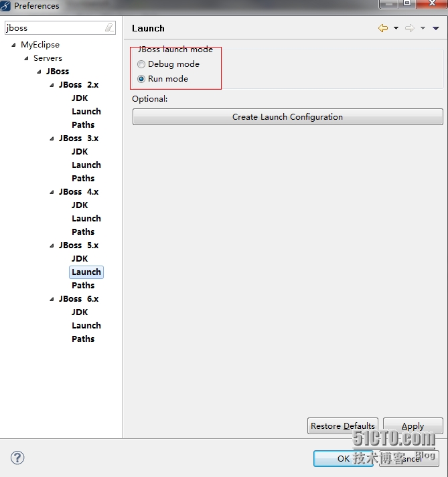Select the JBoss 2.x label
The height and width of the screenshot is (477, 448).
78,85
